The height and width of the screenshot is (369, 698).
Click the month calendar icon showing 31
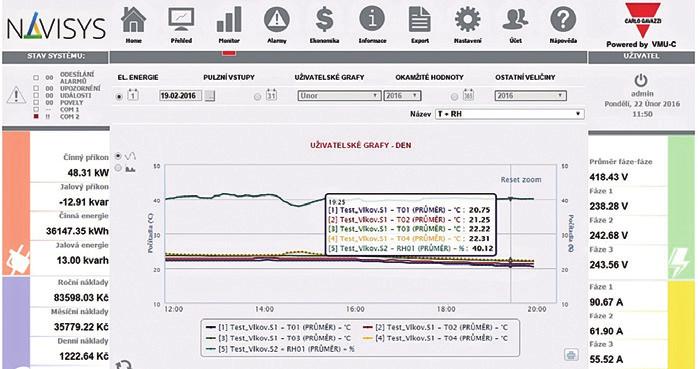pos(272,95)
